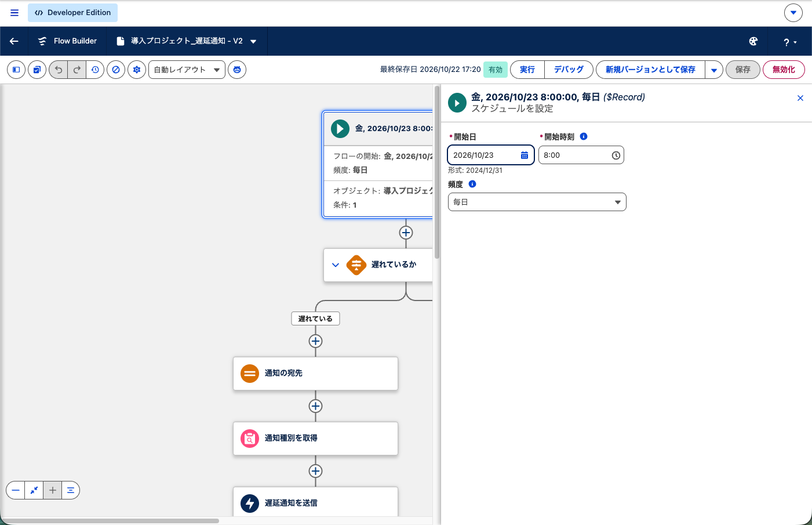Screen dimensions: 812x525
Task: Close the schedule settings panel
Action: click(800, 98)
